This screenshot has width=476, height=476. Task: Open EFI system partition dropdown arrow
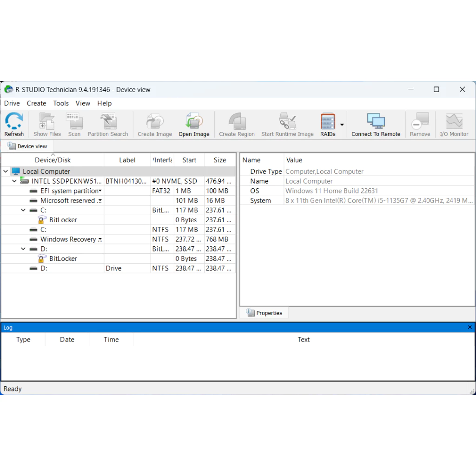[x=100, y=191]
